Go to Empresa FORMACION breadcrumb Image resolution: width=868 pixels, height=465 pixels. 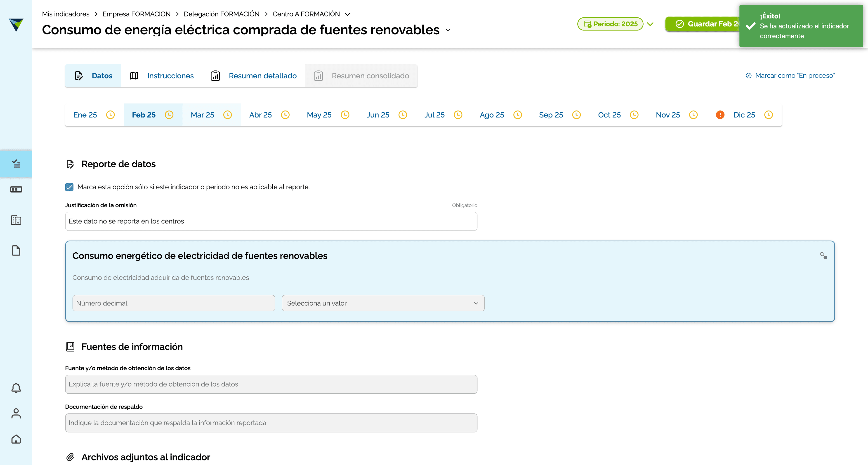(137, 14)
